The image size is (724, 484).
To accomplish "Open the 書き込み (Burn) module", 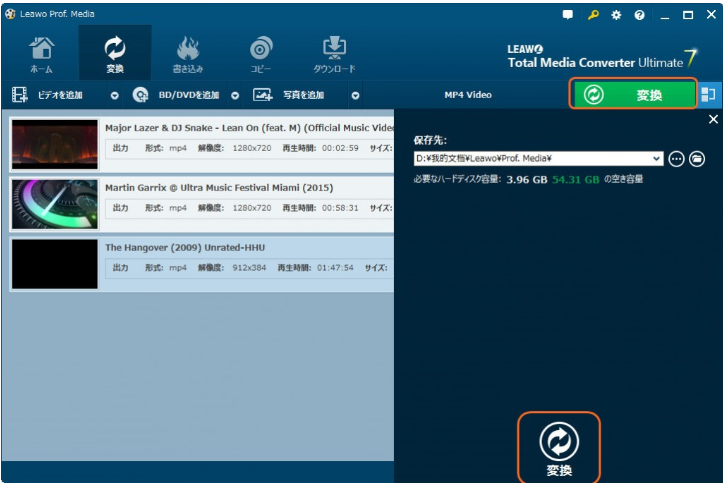I will [187, 54].
